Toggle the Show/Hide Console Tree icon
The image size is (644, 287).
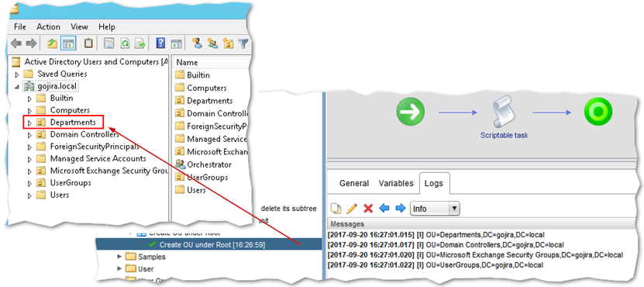[x=67, y=43]
